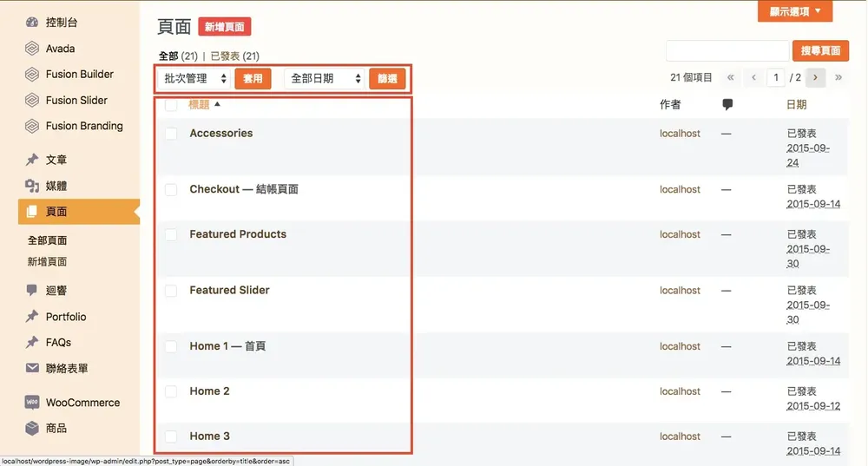Go to first page double-arrow
The image size is (868, 466).
[x=731, y=77]
